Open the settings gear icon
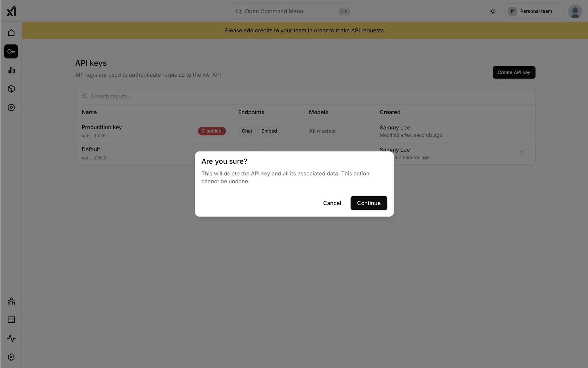588x368 pixels. coord(11,357)
